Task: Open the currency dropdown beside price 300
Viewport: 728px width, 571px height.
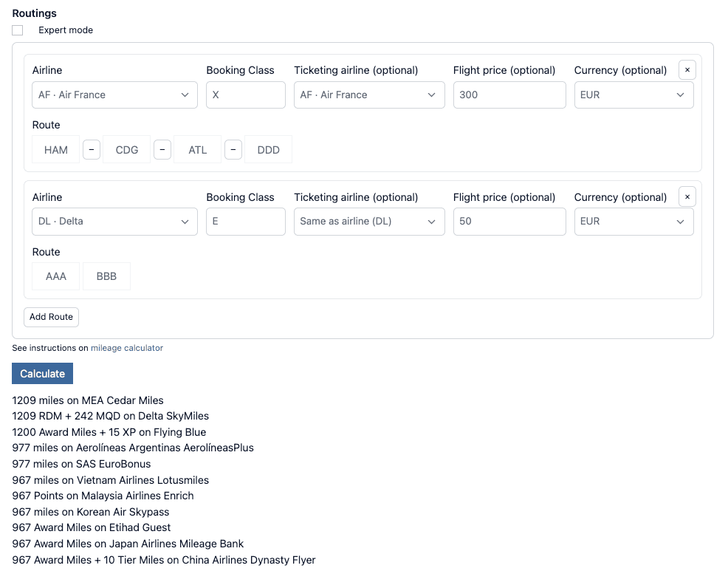Action: click(633, 95)
